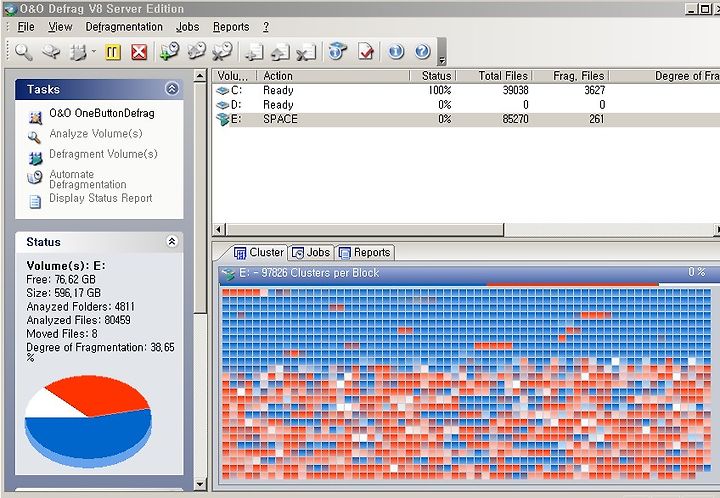This screenshot has height=498, width=720.
Task: Click the Analyze magnifier toolbar icon
Action: tap(23, 52)
